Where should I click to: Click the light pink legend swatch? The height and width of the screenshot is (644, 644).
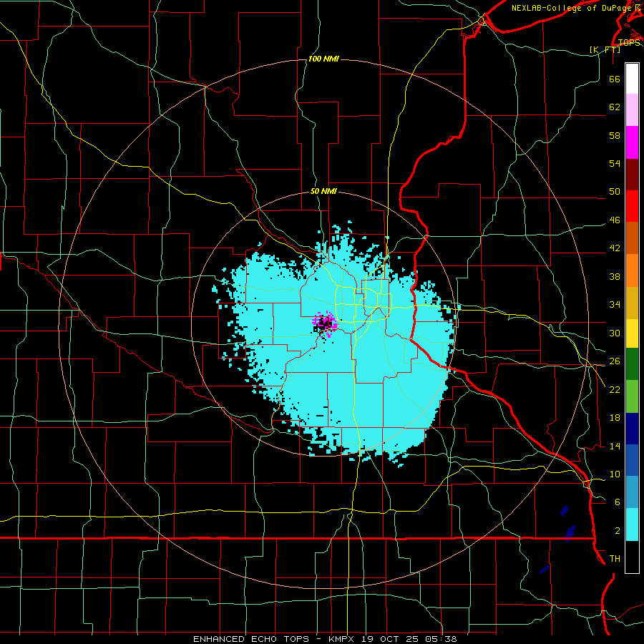[x=632, y=109]
